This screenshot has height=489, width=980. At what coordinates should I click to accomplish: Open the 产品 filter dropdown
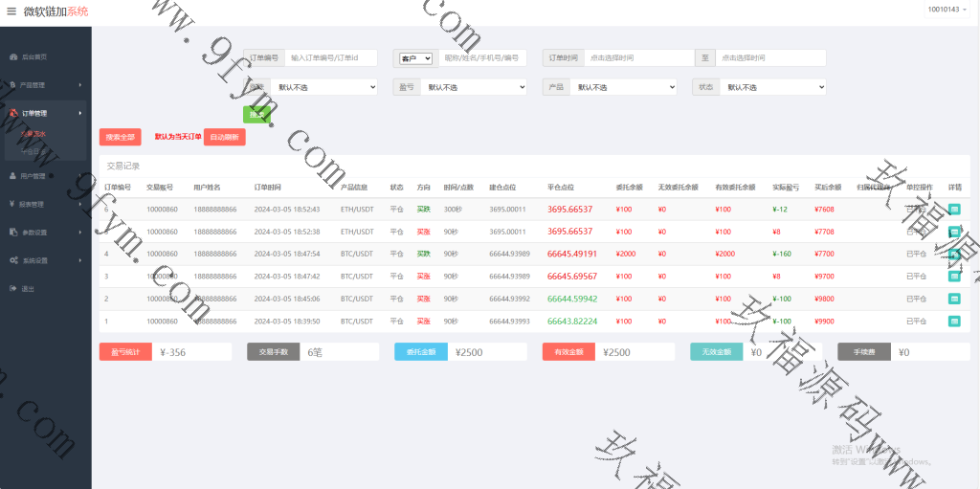tap(623, 87)
